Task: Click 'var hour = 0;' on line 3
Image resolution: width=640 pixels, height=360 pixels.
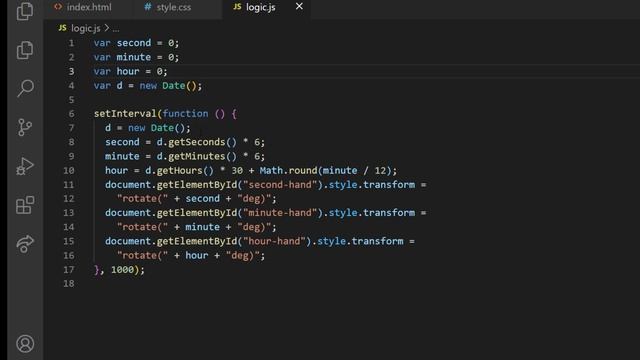Action: point(131,71)
